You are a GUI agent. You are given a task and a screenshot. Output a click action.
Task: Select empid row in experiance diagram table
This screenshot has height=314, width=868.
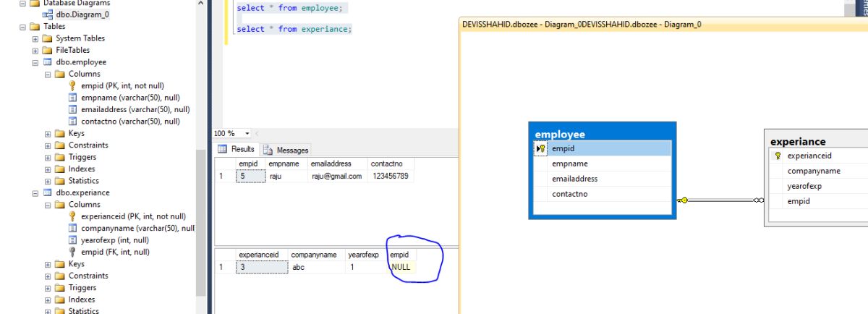[x=820, y=201]
